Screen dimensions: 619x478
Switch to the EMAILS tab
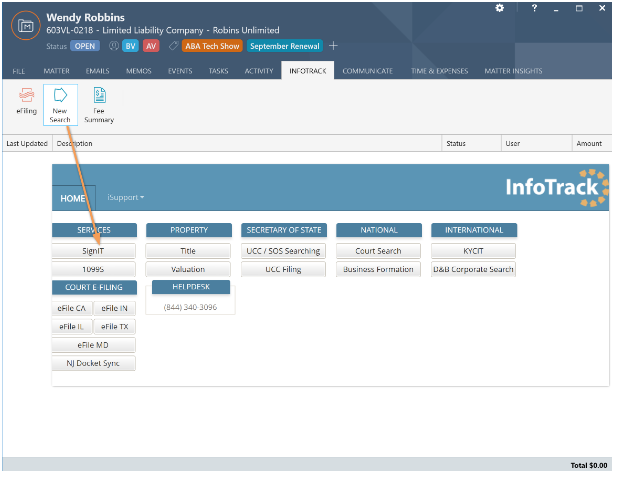[x=98, y=71]
